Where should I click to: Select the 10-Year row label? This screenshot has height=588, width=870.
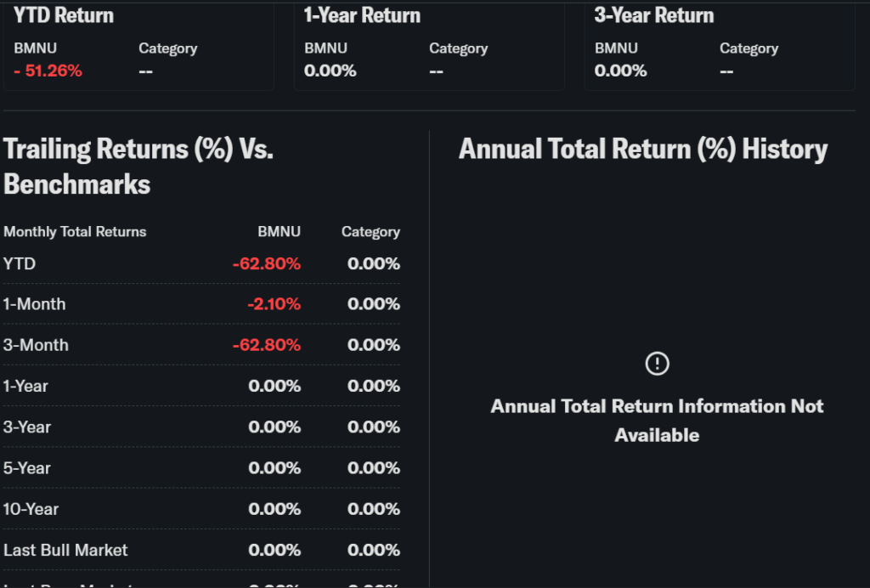point(31,509)
